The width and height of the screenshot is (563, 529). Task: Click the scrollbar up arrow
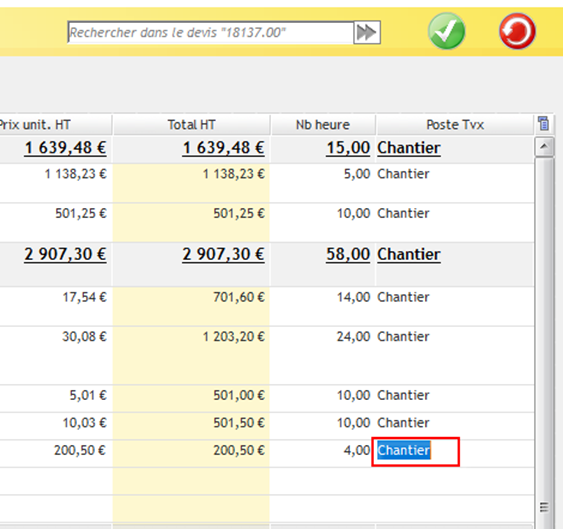(544, 147)
